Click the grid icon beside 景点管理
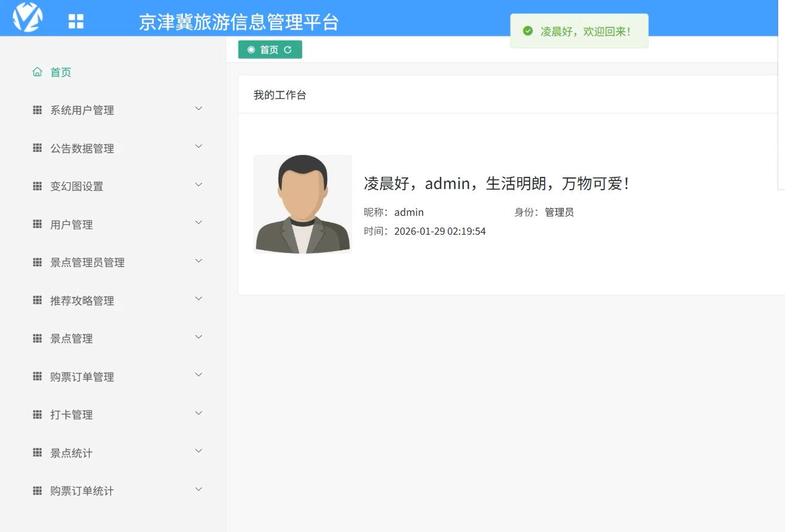The height and width of the screenshot is (532, 785). (x=37, y=338)
